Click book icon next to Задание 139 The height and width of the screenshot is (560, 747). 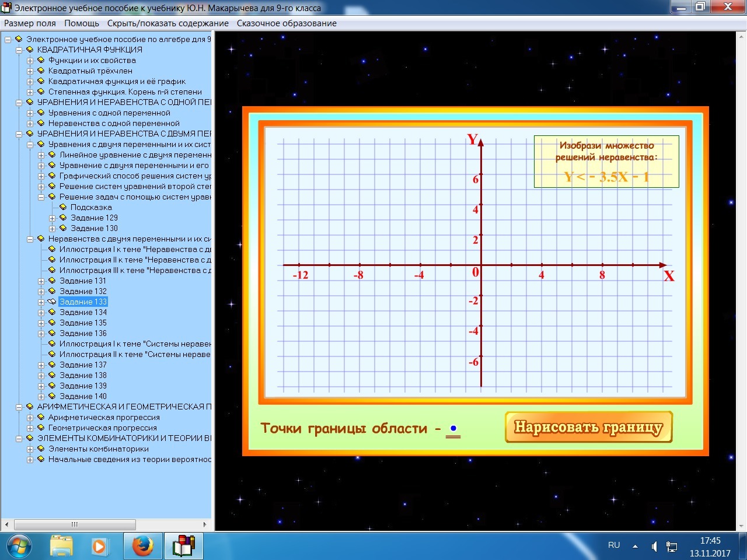52,386
